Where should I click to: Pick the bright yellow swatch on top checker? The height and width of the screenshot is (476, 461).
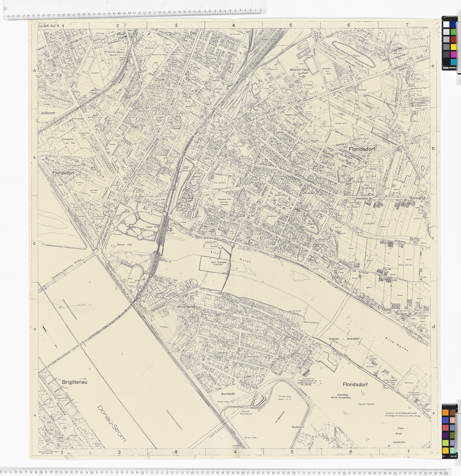pos(453,47)
